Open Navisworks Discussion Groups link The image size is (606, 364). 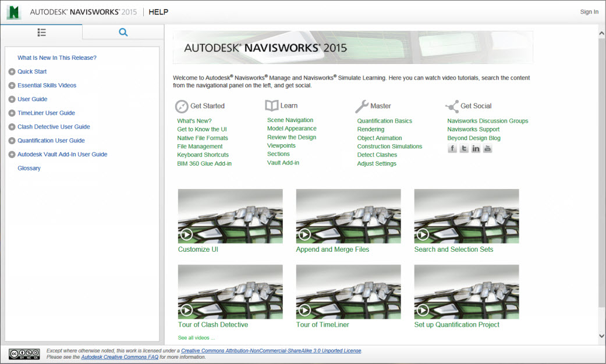pyautogui.click(x=488, y=121)
